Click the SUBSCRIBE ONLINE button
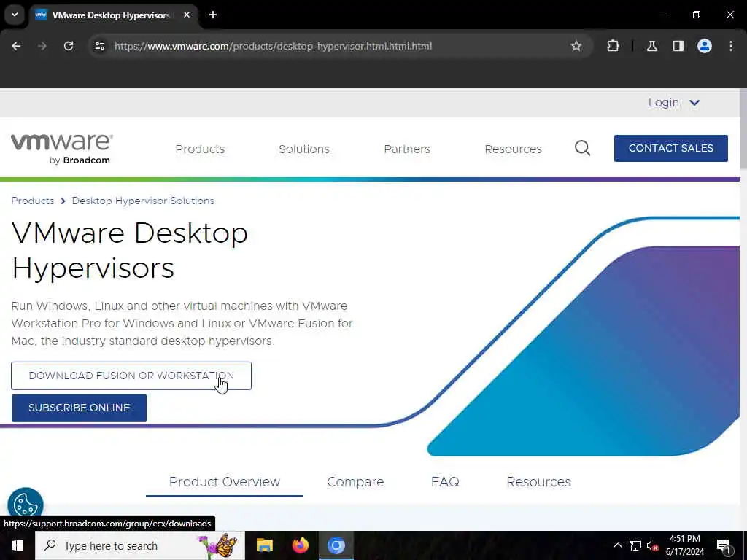The image size is (747, 560). tap(79, 408)
